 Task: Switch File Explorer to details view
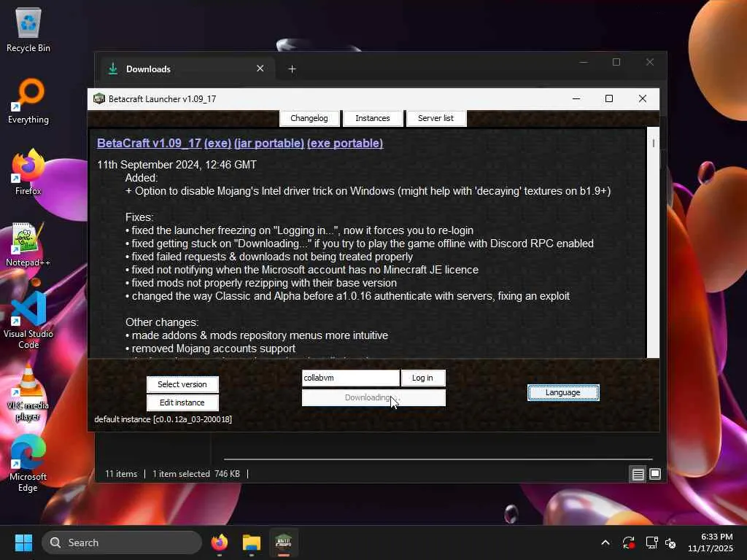[x=638, y=474]
